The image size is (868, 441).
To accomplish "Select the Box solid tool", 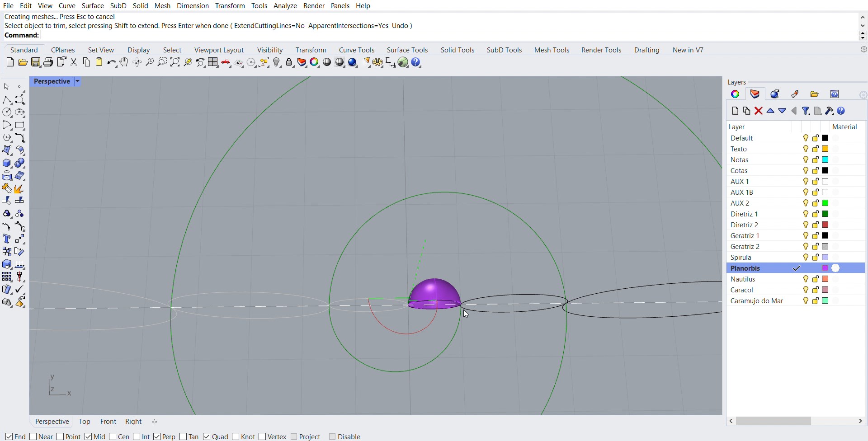I will coord(7,163).
